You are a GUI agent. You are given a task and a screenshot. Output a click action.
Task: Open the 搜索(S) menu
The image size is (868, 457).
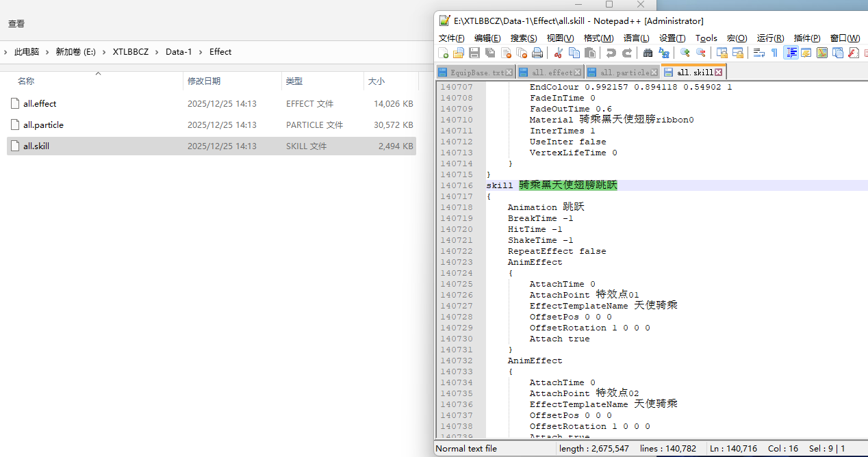tap(524, 38)
